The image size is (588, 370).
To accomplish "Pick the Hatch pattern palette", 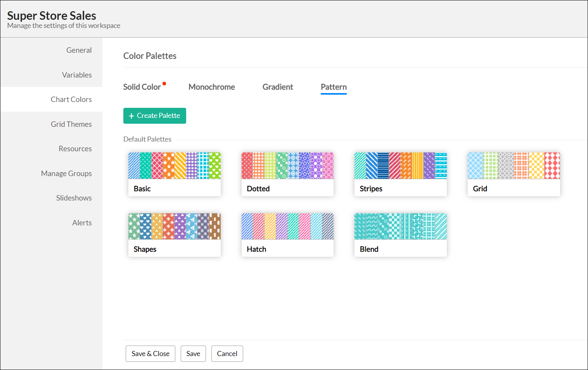I will [287, 234].
